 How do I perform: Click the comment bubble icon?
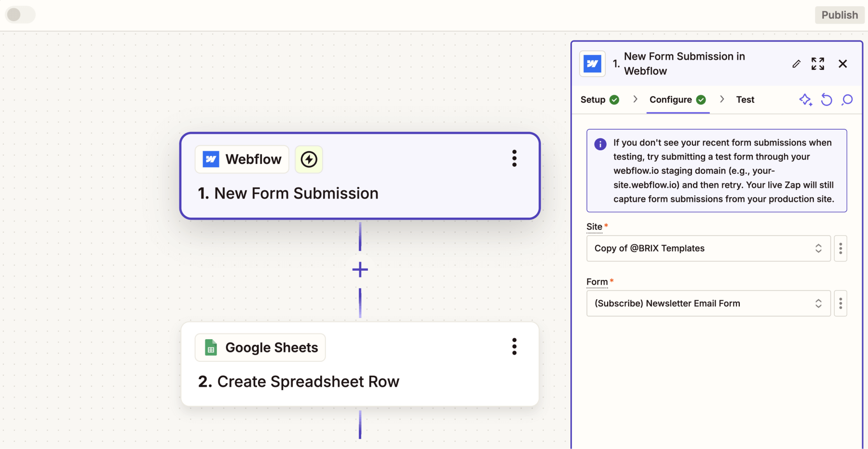(847, 100)
